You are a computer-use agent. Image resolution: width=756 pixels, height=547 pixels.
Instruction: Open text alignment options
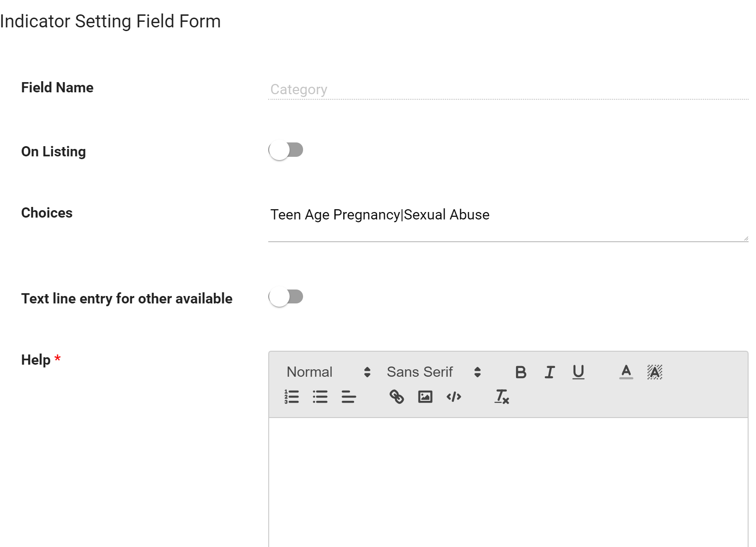click(x=349, y=397)
